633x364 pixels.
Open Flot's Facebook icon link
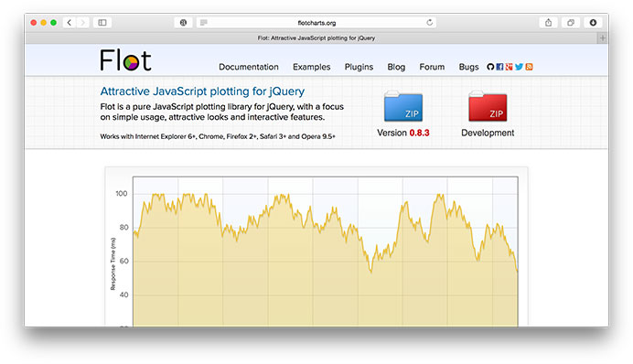pyautogui.click(x=499, y=67)
